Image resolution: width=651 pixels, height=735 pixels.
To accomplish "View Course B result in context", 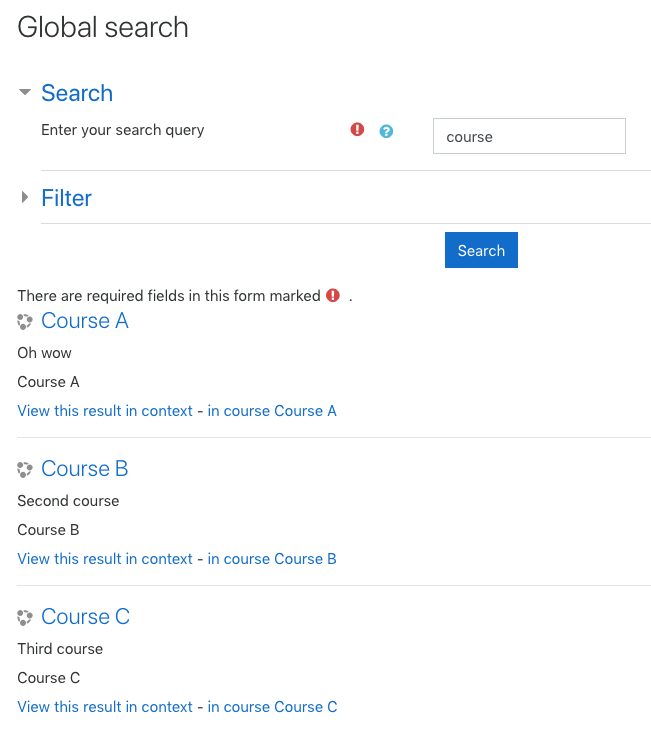I will point(105,559).
